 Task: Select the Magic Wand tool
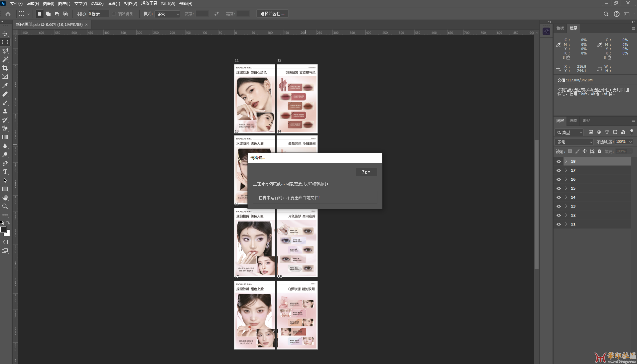(5, 59)
